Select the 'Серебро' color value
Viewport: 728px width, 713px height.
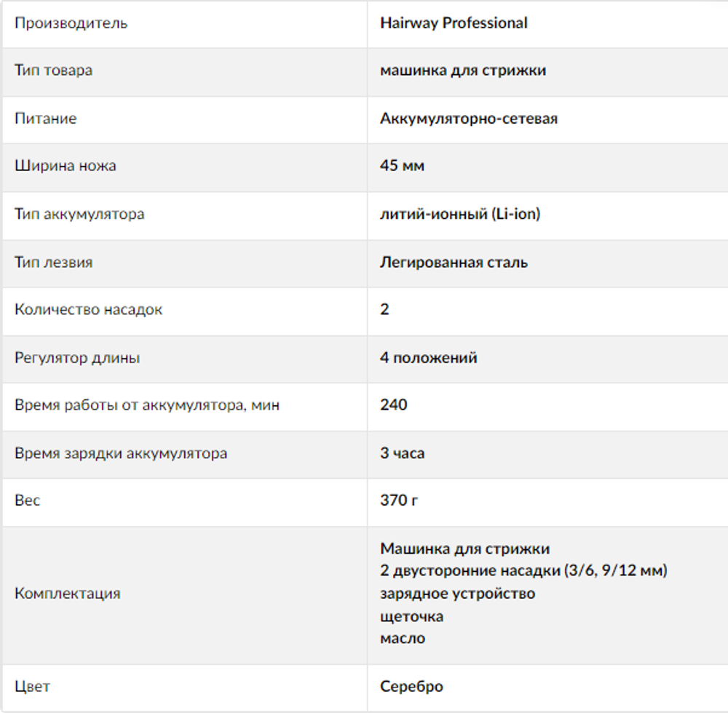click(411, 686)
